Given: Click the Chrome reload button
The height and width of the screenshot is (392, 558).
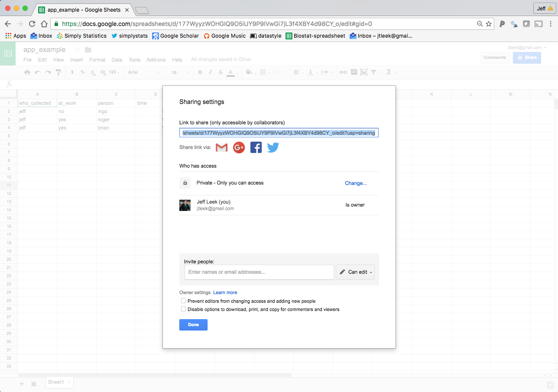Looking at the screenshot, I should [x=32, y=24].
